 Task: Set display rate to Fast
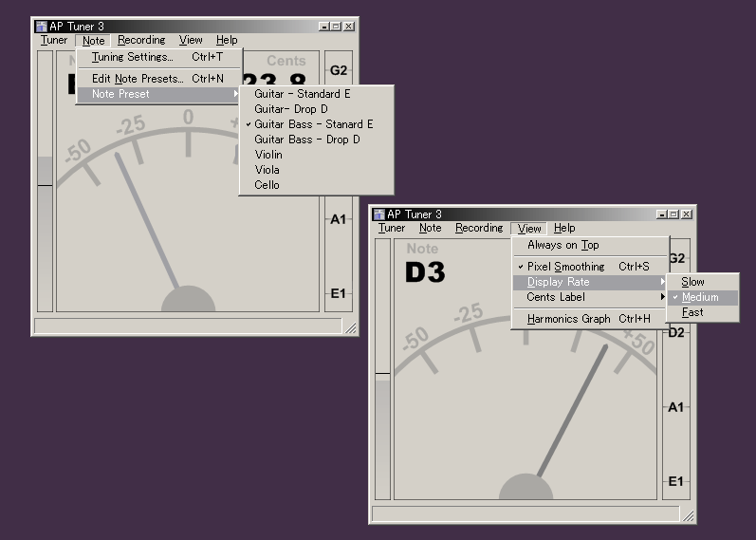[x=692, y=312]
